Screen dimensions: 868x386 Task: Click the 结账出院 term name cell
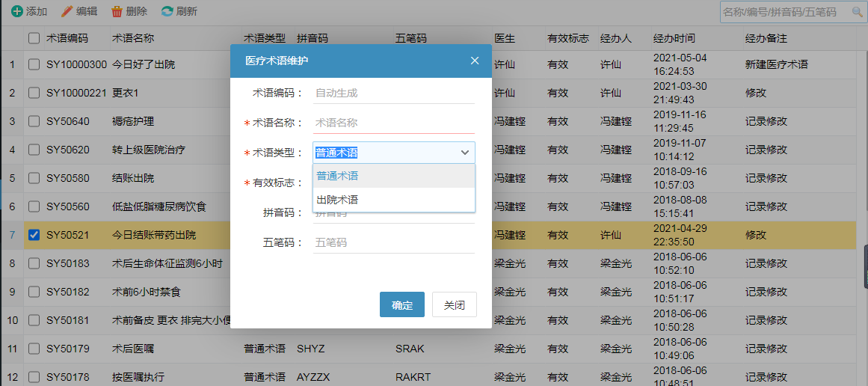[133, 178]
